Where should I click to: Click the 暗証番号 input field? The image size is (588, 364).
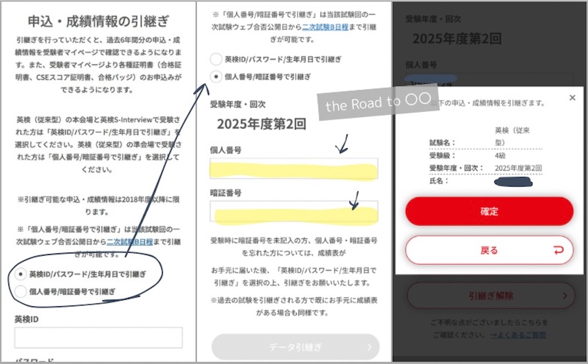point(294,211)
